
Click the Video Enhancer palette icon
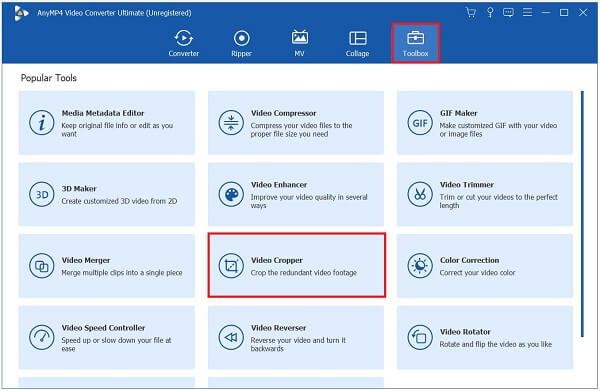click(231, 194)
